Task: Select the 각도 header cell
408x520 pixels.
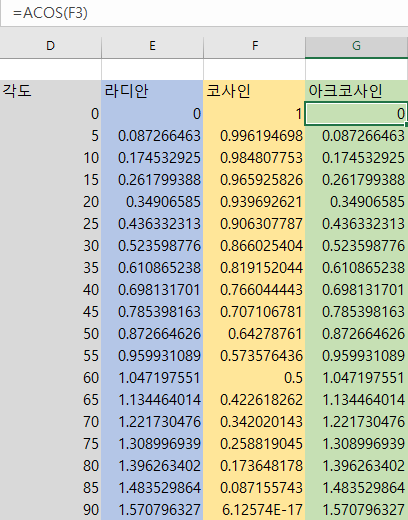Action: pyautogui.click(x=51, y=91)
